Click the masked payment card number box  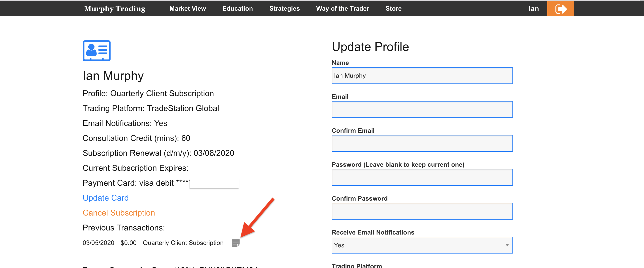click(x=214, y=184)
